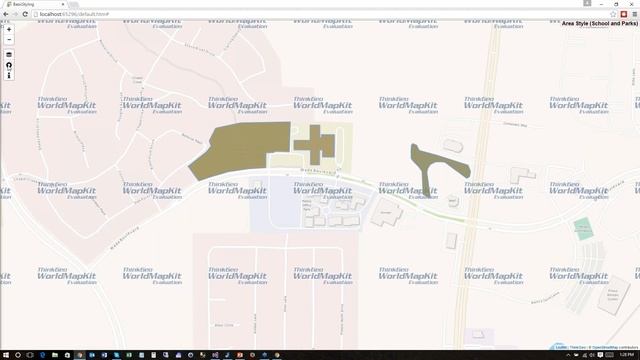Click the Area Style (School and Parks) title
Viewport: 640px width, 360px height.
[x=599, y=24]
